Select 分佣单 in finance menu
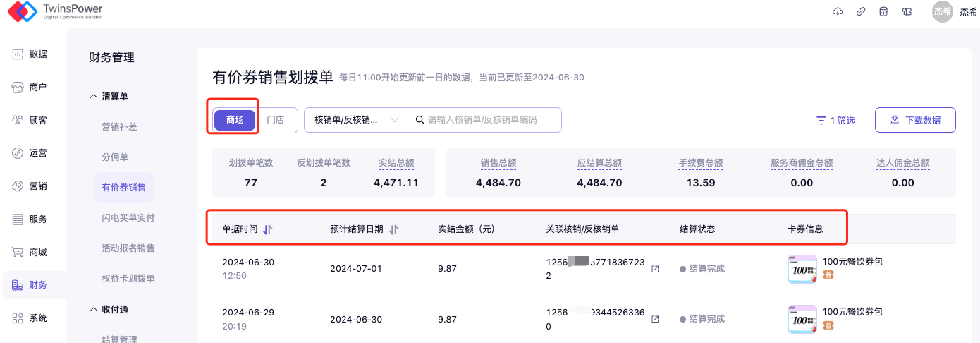The height and width of the screenshot is (343, 980). pyautogui.click(x=115, y=157)
